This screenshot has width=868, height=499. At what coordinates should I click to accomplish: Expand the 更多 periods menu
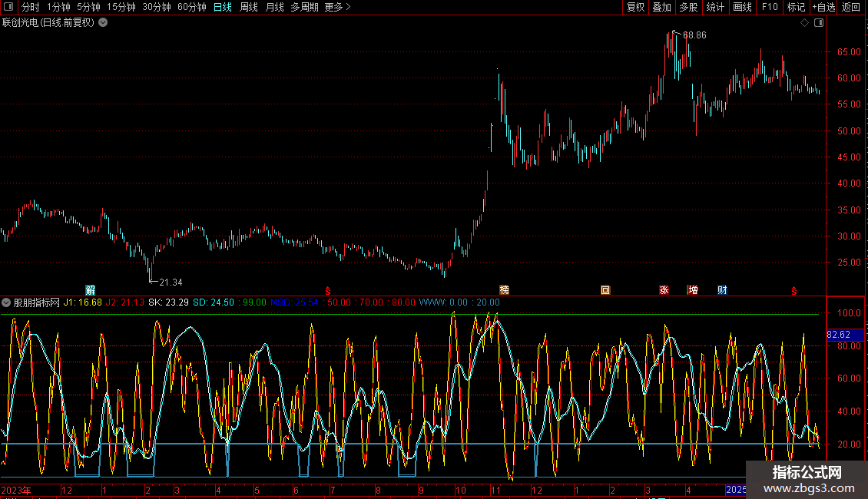[x=337, y=7]
